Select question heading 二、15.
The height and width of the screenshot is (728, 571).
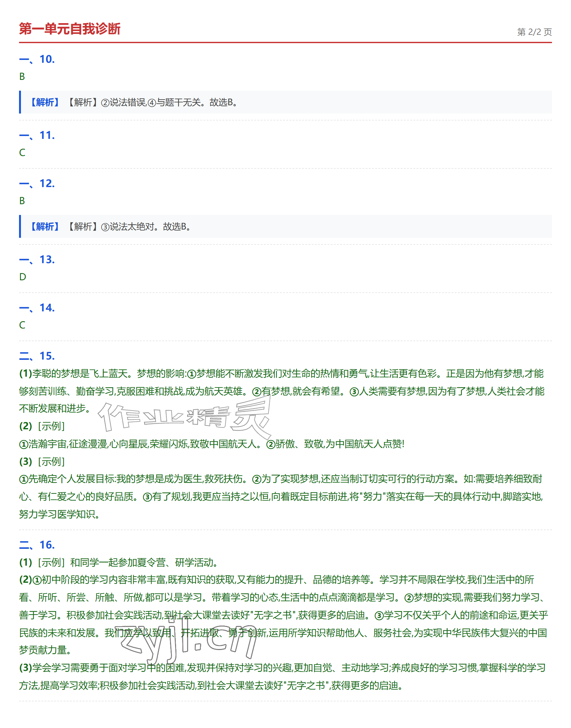(37, 356)
